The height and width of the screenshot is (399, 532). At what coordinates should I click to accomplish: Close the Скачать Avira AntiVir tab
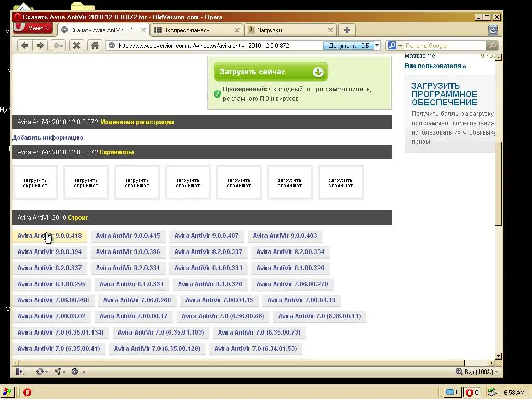143,30
